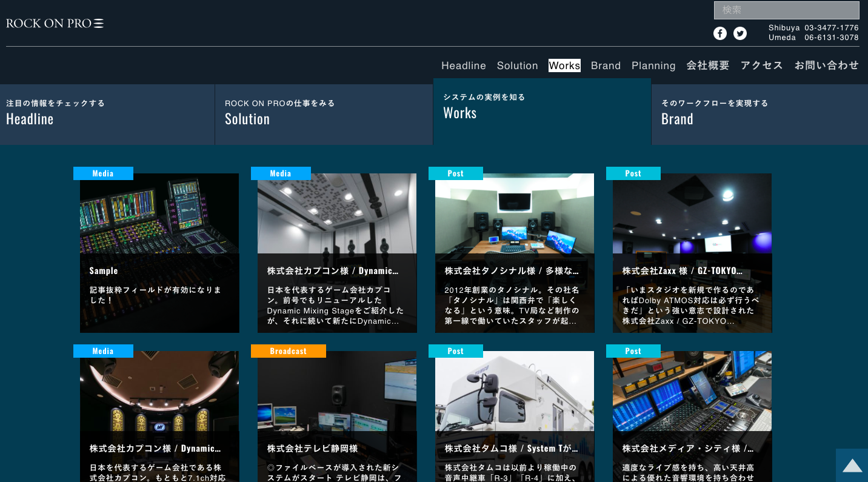Click Post tag on Zaxx card

coord(633,173)
